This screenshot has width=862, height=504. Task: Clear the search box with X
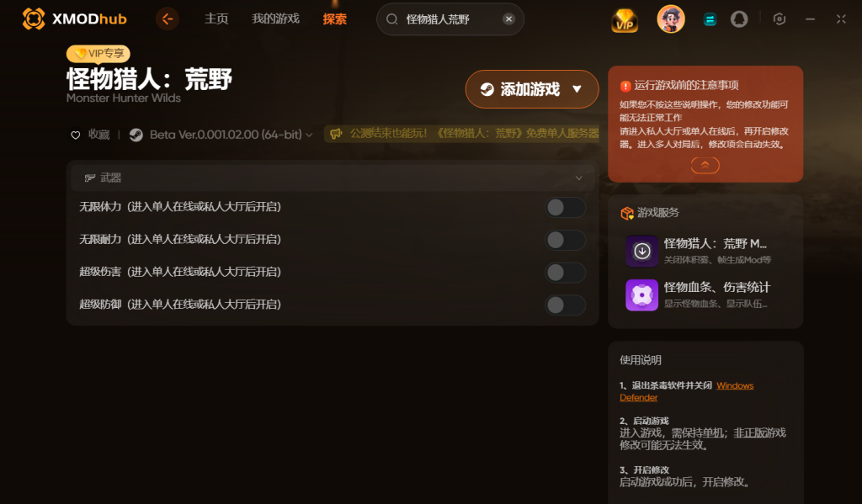point(508,19)
